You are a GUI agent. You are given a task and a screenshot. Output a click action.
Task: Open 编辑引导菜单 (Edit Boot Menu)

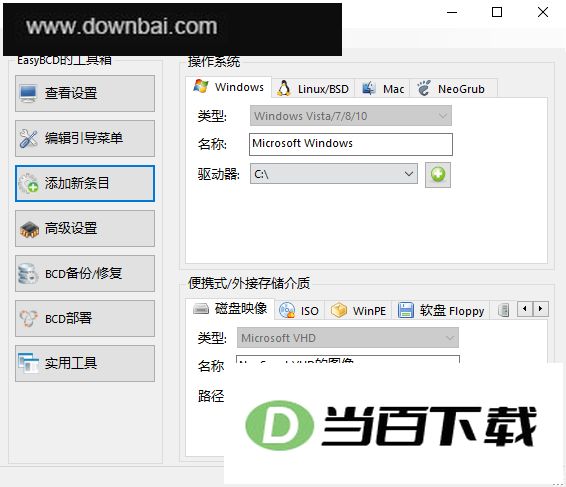tap(85, 138)
